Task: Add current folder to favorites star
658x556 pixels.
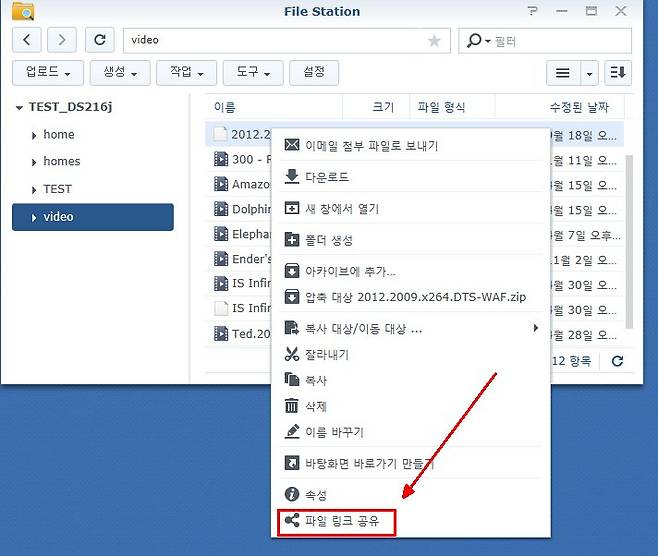Action: pos(434,41)
